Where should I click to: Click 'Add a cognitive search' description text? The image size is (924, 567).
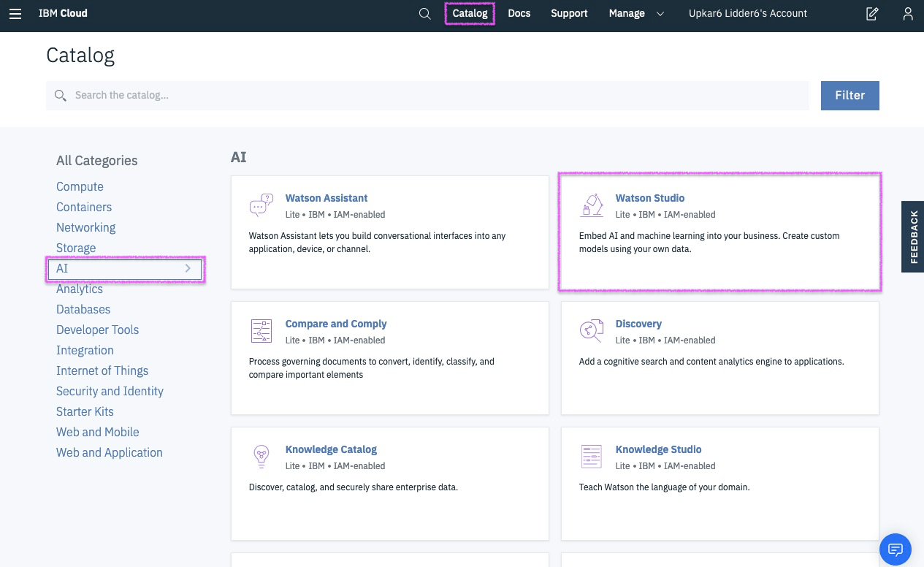tap(711, 362)
